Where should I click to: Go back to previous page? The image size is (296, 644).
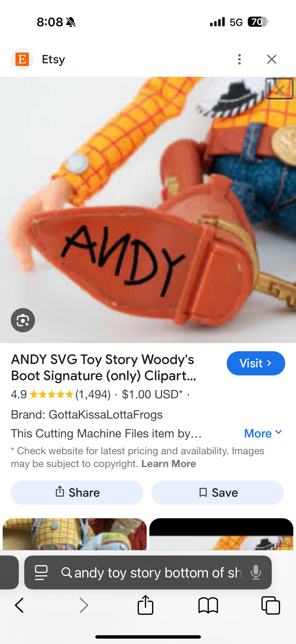tap(19, 605)
